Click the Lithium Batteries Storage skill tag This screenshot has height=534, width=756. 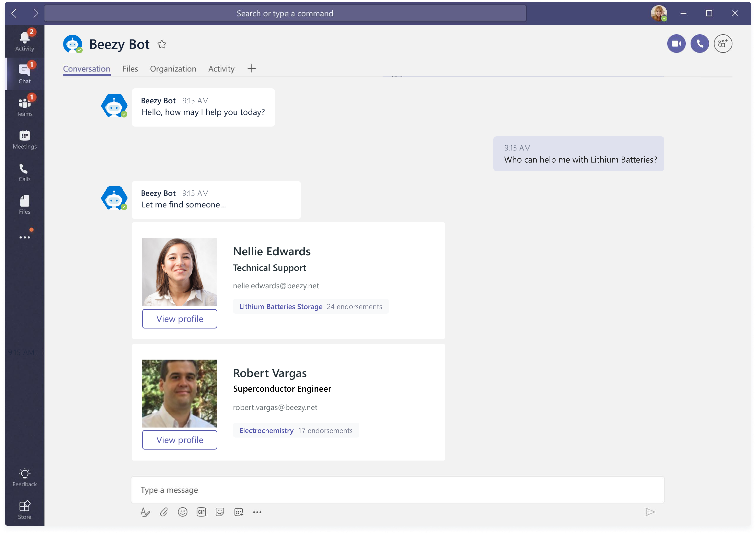[x=281, y=306]
